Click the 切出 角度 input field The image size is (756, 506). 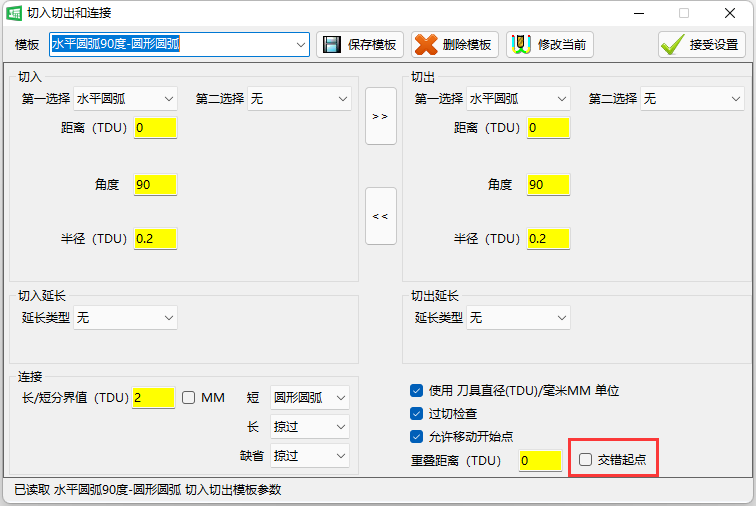click(548, 185)
